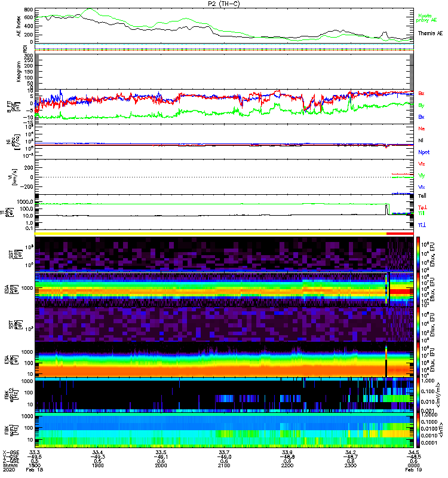Select the Themis AE legend label

430,33
